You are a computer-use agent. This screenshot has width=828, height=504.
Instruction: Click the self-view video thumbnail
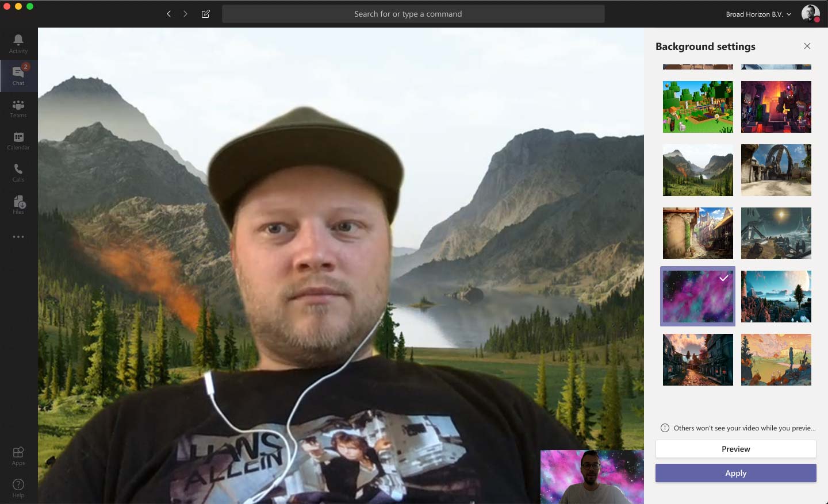click(592, 476)
